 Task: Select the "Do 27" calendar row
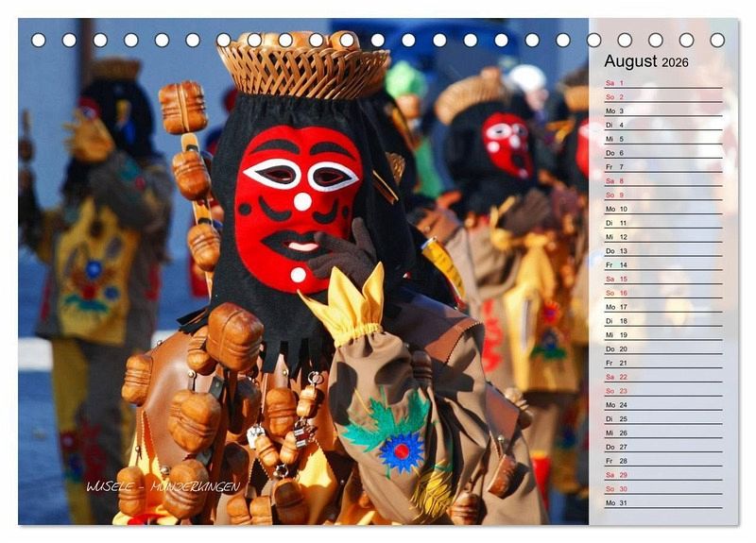[x=663, y=446]
